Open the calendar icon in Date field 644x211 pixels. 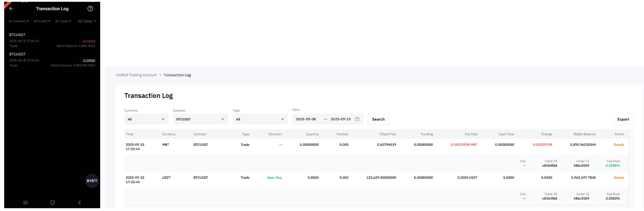tap(357, 119)
